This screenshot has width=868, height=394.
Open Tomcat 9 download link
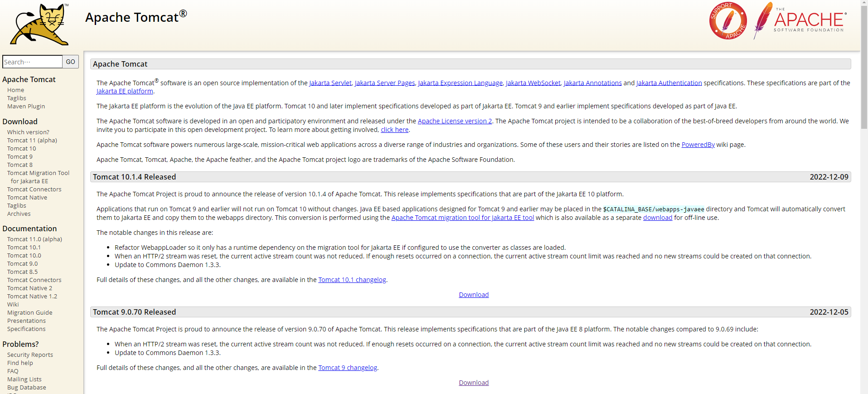20,157
